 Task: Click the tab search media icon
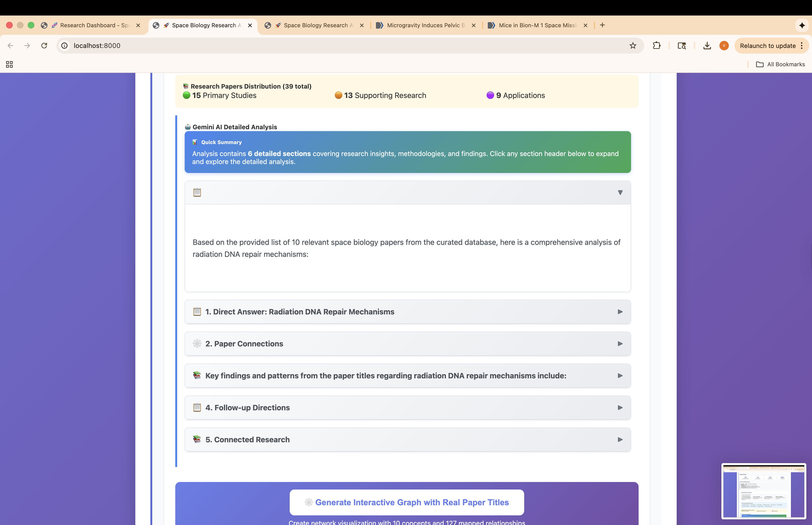[682, 46]
